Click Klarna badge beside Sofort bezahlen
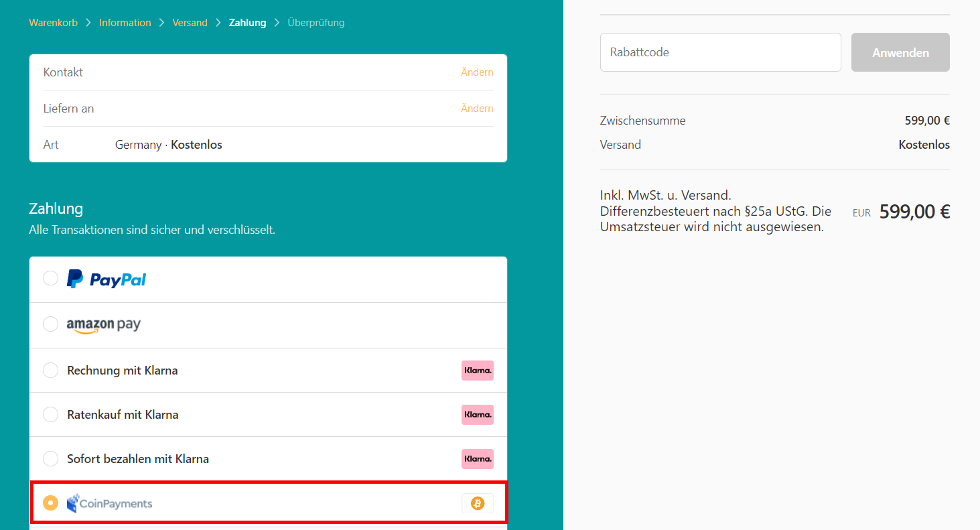 click(x=478, y=459)
